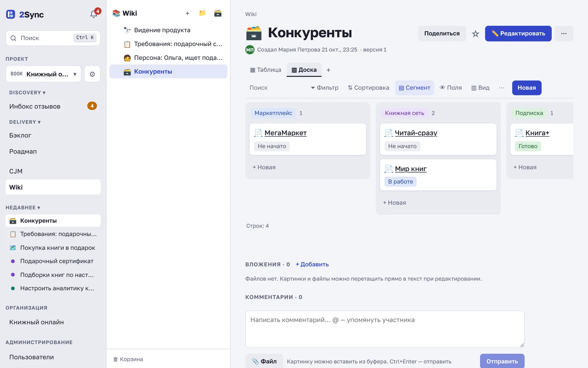This screenshot has width=588, height=368.
Task: Focus the comment text area
Action: [385, 329]
